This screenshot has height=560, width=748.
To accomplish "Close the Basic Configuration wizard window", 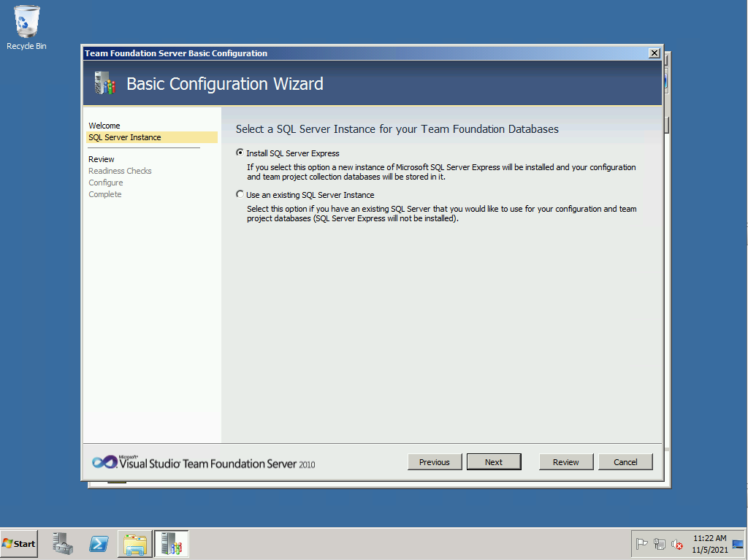I will coord(654,53).
